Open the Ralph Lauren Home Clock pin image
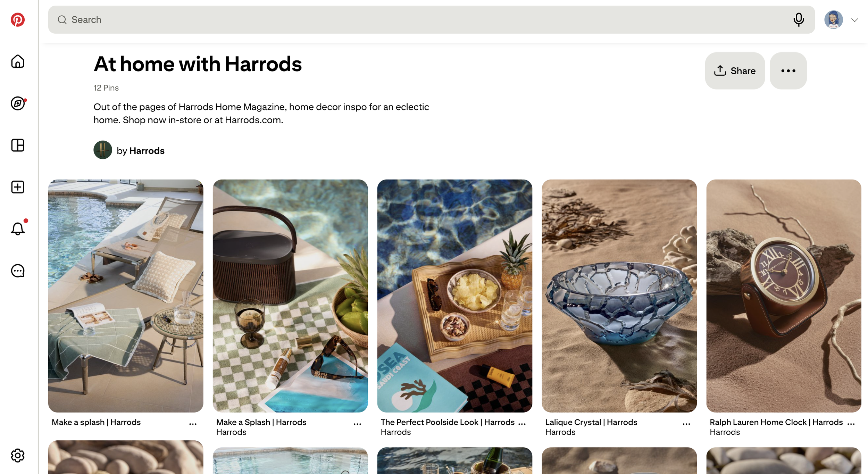The width and height of the screenshot is (868, 474). click(x=784, y=296)
